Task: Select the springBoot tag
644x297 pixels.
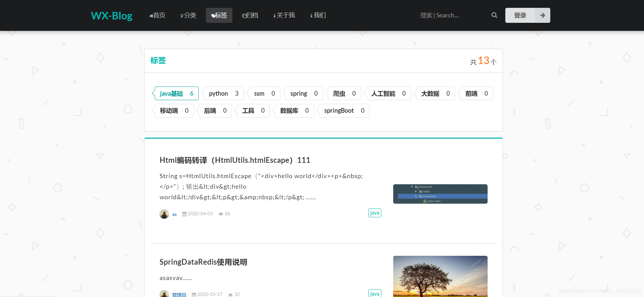Action: [x=344, y=111]
